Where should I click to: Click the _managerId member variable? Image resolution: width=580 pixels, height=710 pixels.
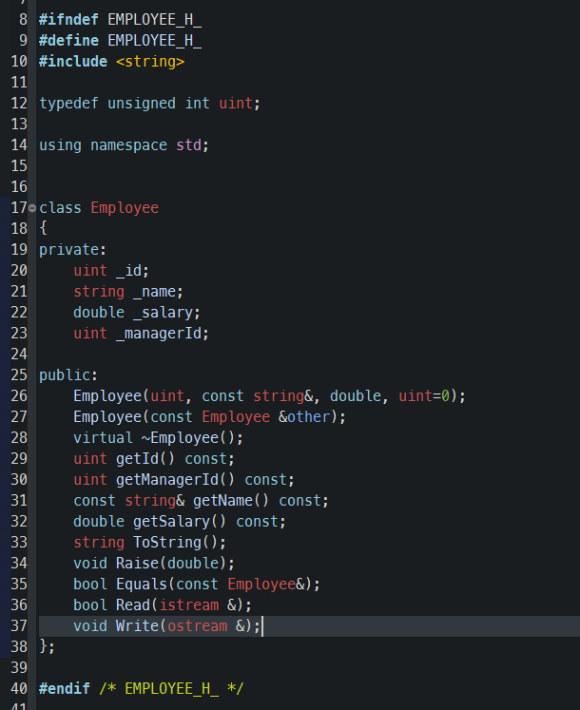click(159, 333)
